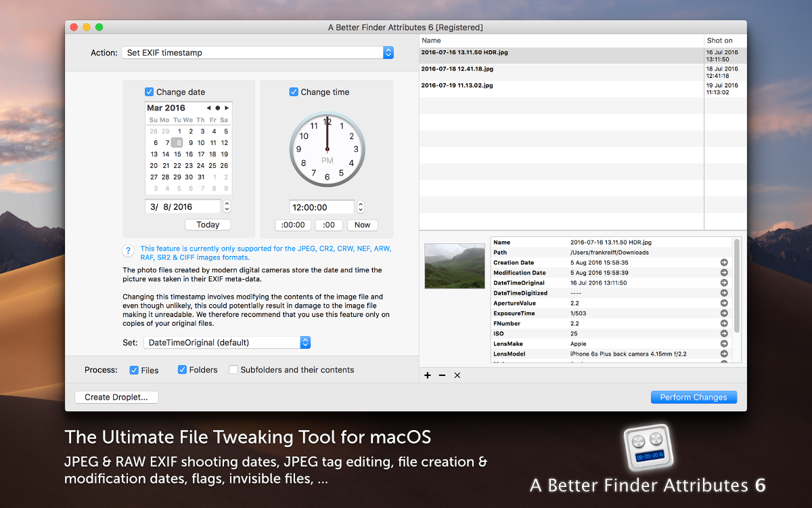Open the help question mark icon
Image resolution: width=812 pixels, height=508 pixels.
click(128, 251)
